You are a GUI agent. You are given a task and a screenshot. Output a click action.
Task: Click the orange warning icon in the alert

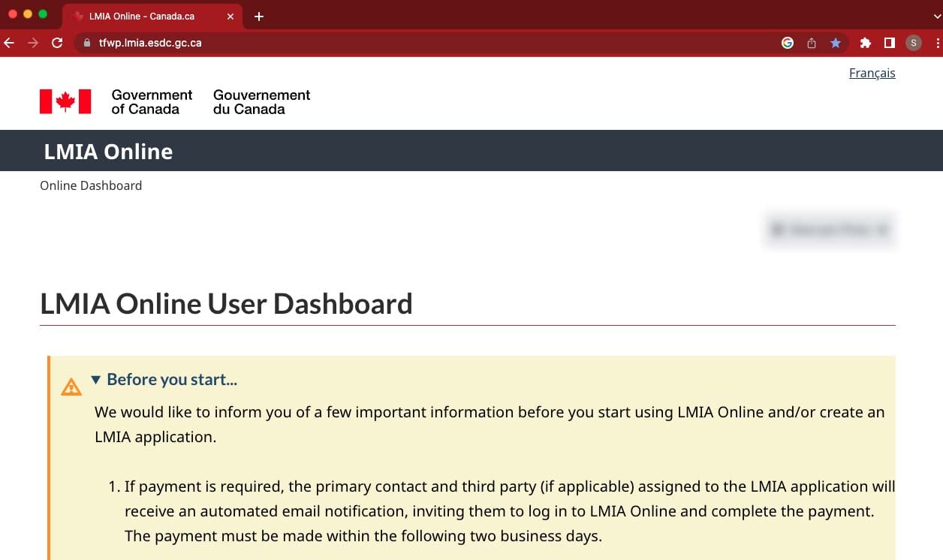click(71, 387)
